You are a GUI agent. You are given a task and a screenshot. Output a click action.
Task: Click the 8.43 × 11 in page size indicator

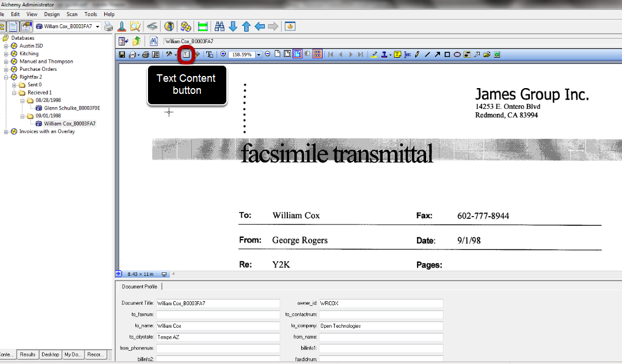click(x=141, y=274)
